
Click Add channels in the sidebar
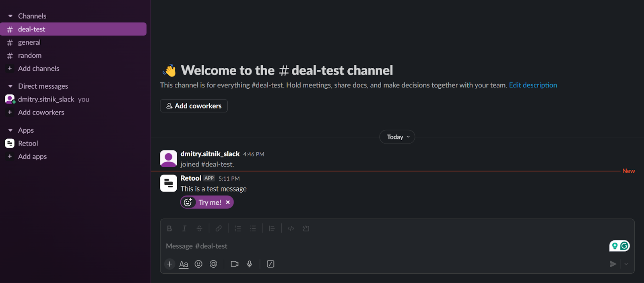pos(39,69)
